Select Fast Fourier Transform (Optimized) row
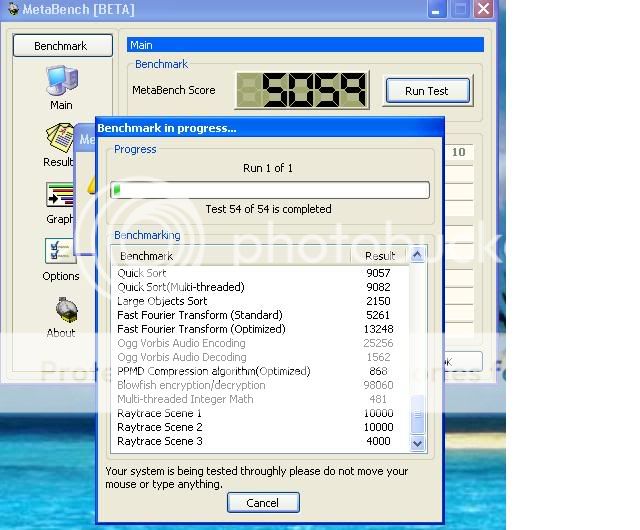640x530 pixels. [x=201, y=329]
